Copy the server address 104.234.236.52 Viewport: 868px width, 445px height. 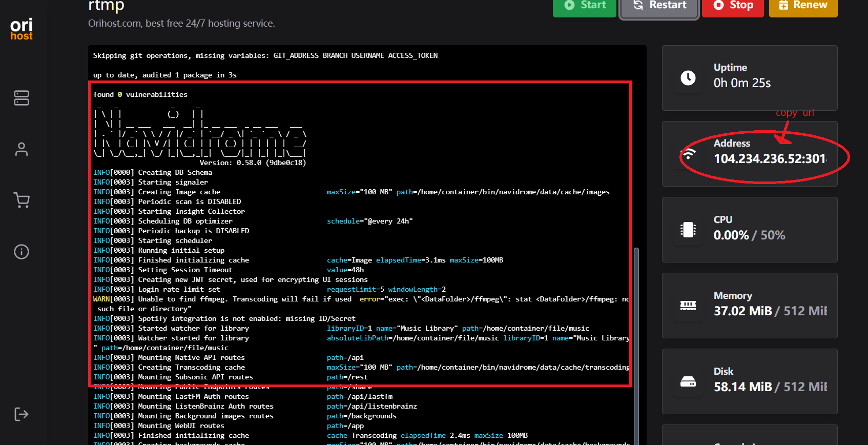pyautogui.click(x=770, y=159)
